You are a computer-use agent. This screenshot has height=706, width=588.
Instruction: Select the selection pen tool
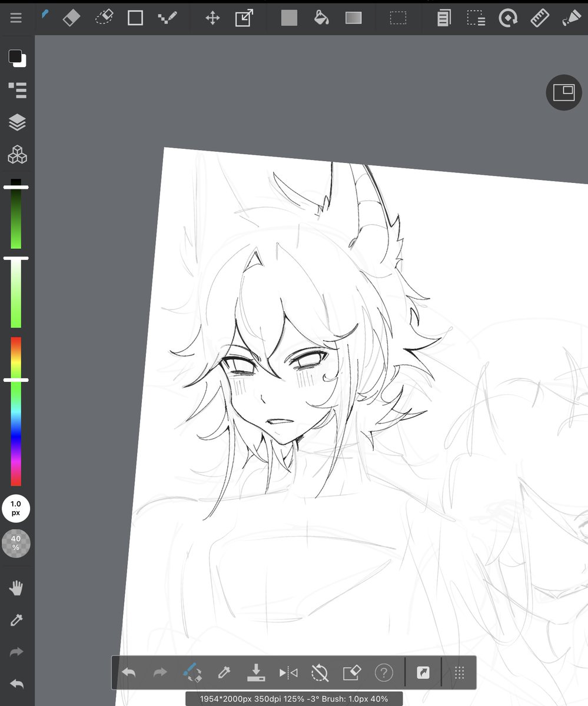pos(476,18)
